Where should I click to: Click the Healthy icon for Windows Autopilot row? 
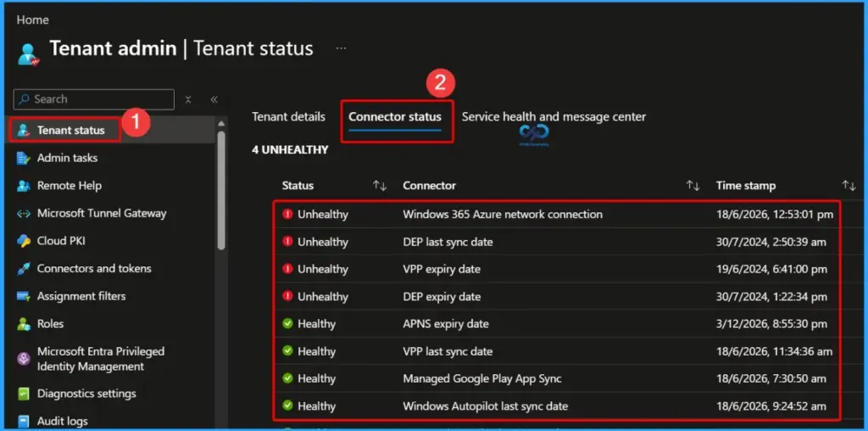click(x=287, y=406)
